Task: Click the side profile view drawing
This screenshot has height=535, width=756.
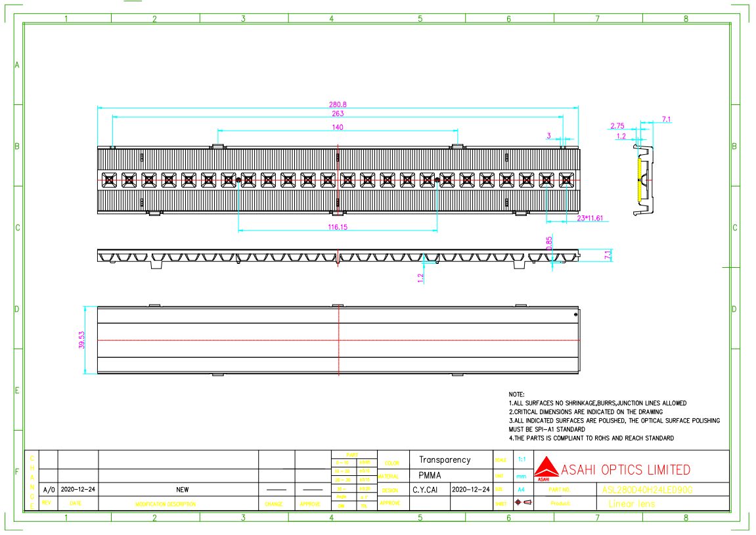Action: tap(644, 179)
